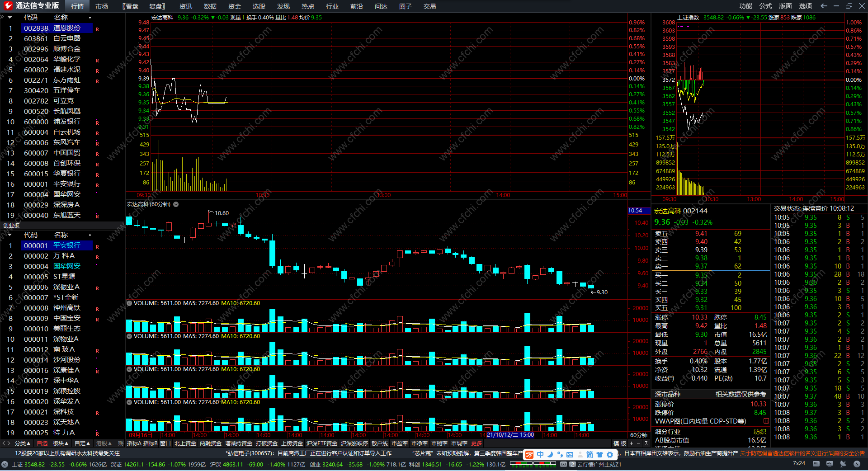Click the R marker on 道恩股份 row
This screenshot has height=471, width=868.
(97, 29)
